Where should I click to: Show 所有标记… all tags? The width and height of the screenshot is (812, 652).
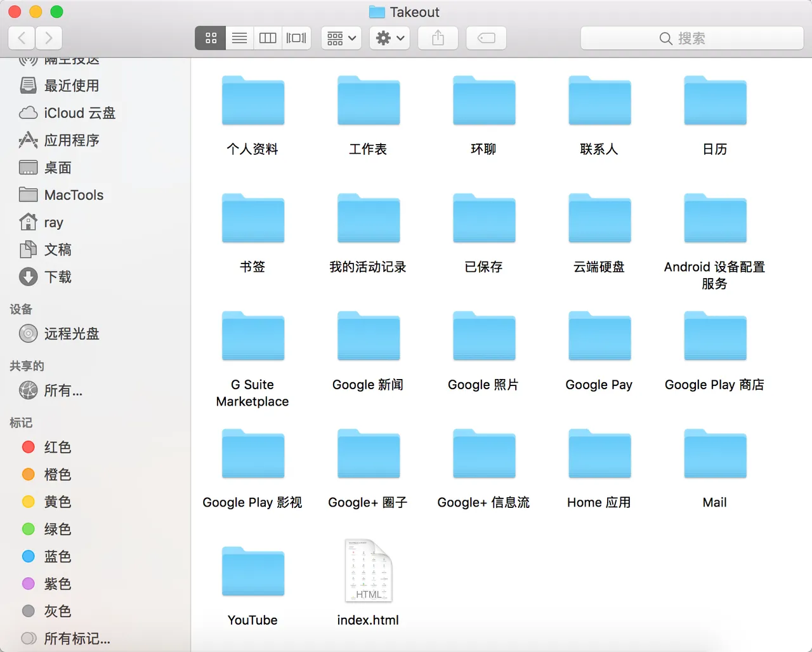[x=65, y=638]
